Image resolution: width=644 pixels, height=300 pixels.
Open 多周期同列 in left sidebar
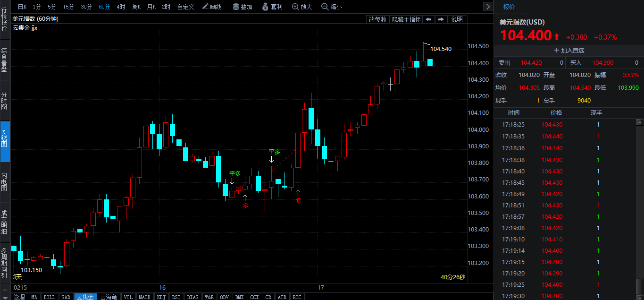pyautogui.click(x=4, y=264)
